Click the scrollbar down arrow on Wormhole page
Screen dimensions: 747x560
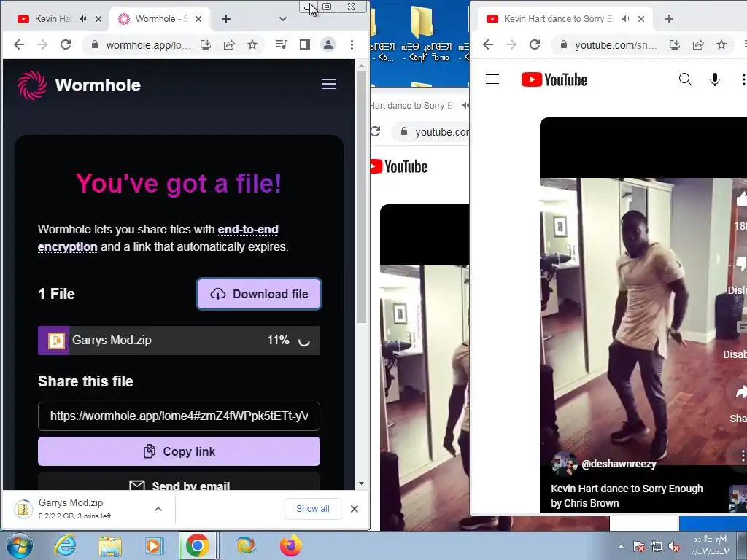pos(362,483)
